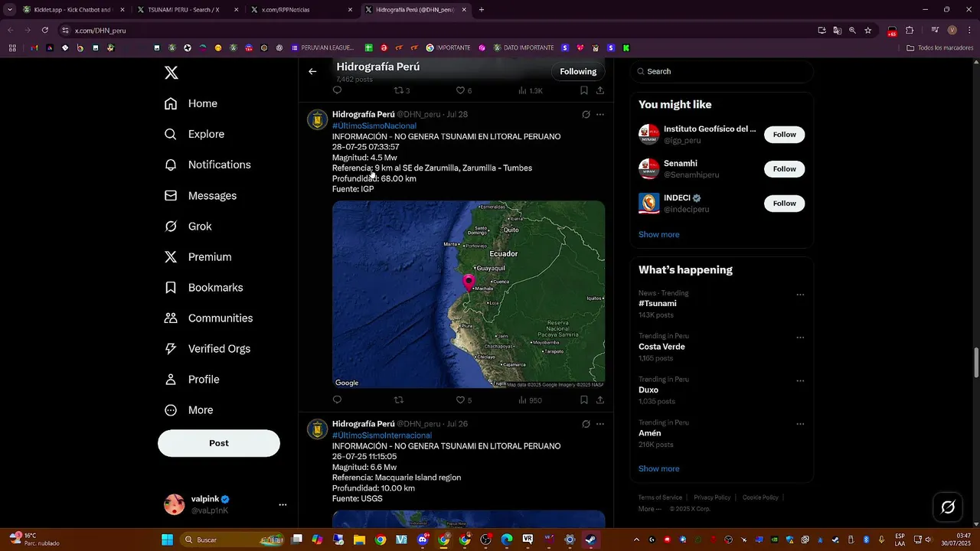This screenshot has width=980, height=551.
Task: Open Steam from the taskbar
Action: (x=590, y=540)
